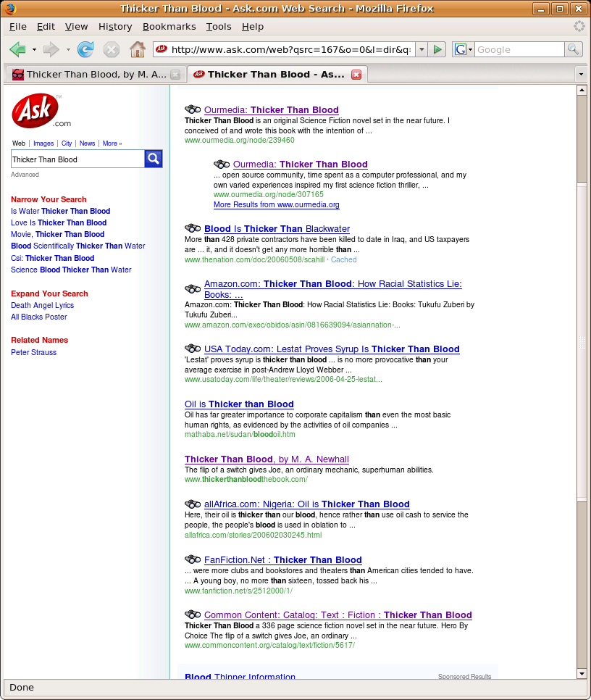Click the Stop loading button

(x=111, y=49)
